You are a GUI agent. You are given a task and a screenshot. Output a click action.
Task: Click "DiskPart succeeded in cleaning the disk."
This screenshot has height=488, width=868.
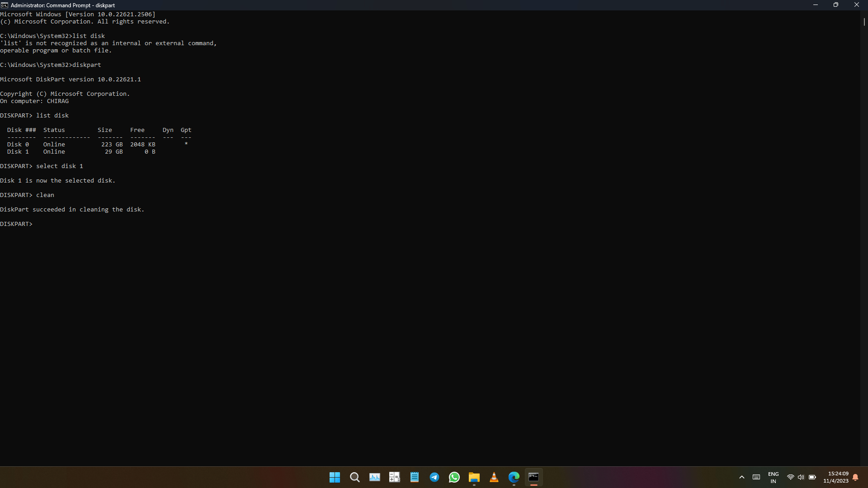point(72,210)
